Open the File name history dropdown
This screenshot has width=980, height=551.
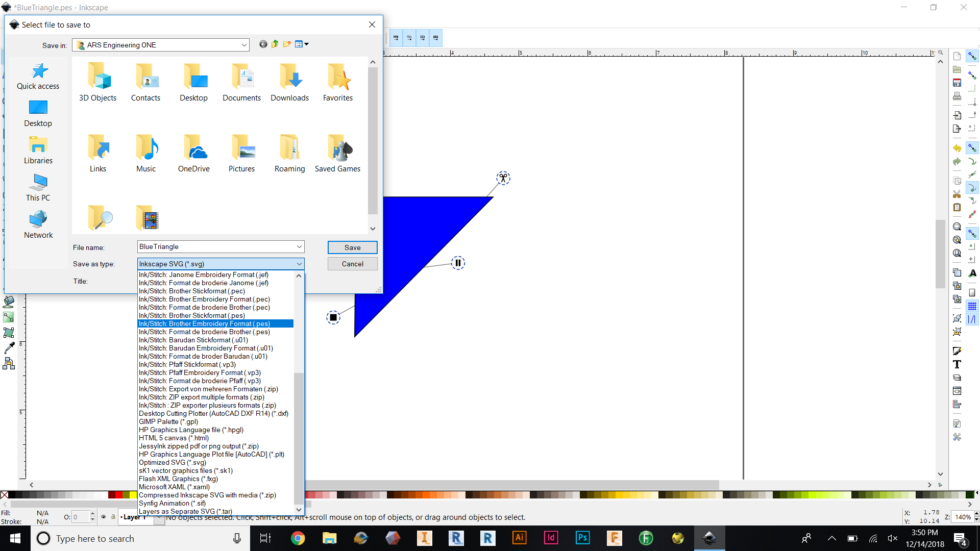point(299,247)
